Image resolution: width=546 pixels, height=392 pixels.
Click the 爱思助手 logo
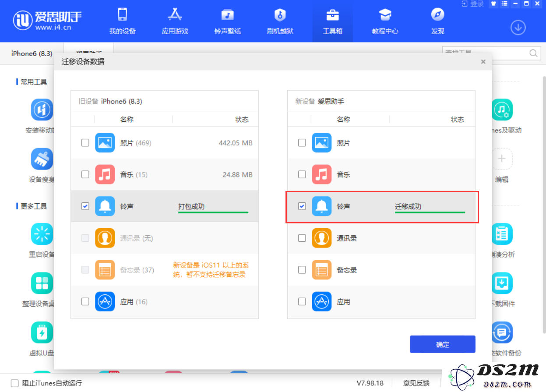47,21
